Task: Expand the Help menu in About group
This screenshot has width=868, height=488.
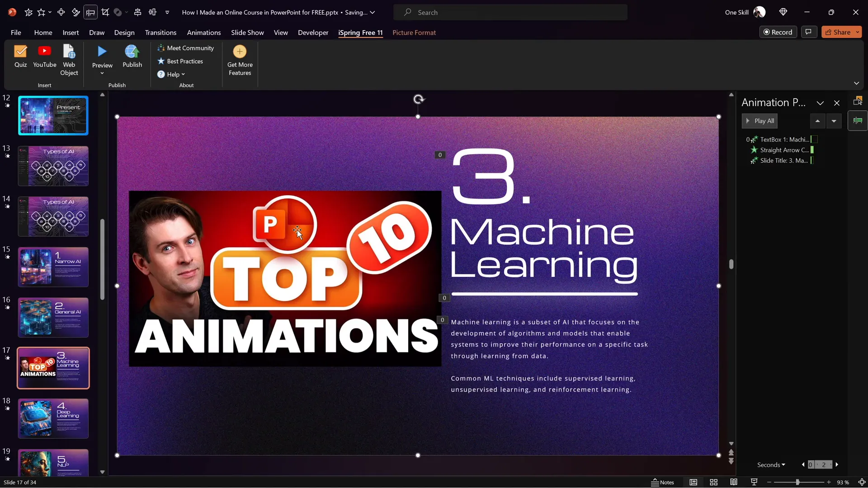Action: coord(171,74)
